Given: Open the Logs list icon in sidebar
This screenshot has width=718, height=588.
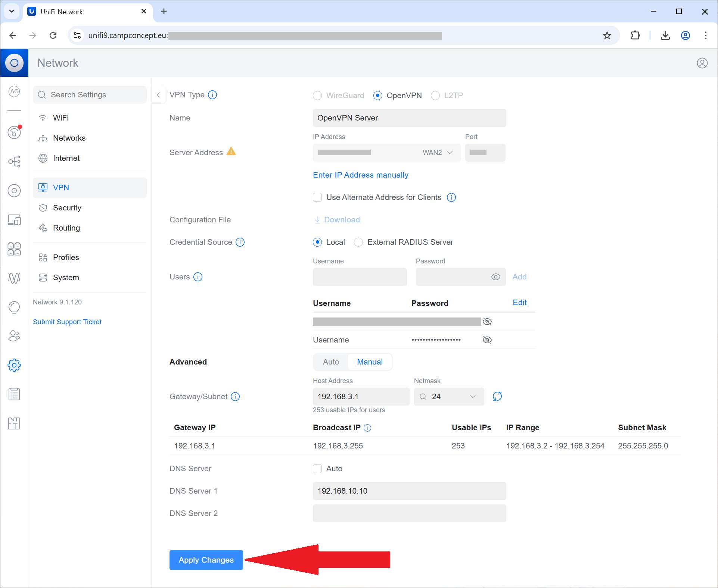Looking at the screenshot, I should pyautogui.click(x=14, y=394).
